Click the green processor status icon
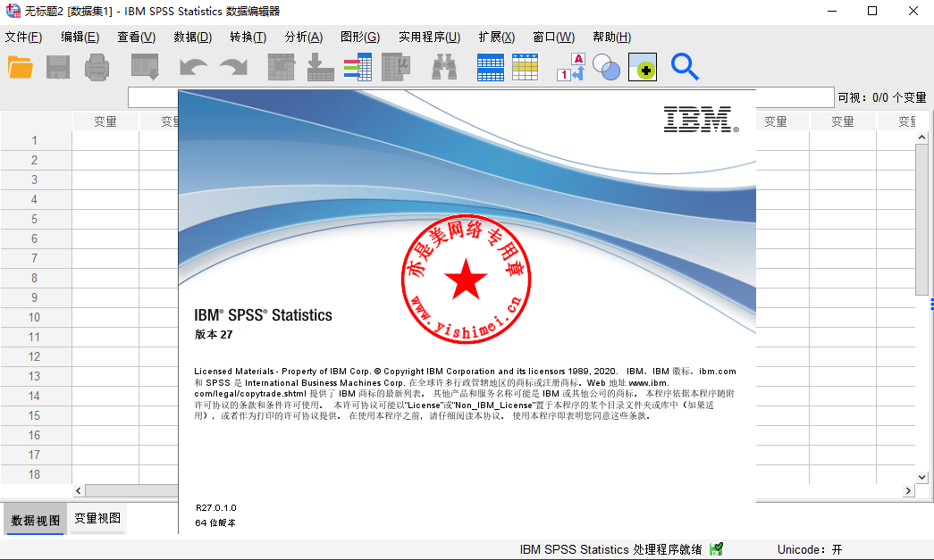Screen dimensions: 934x560 coord(717,549)
